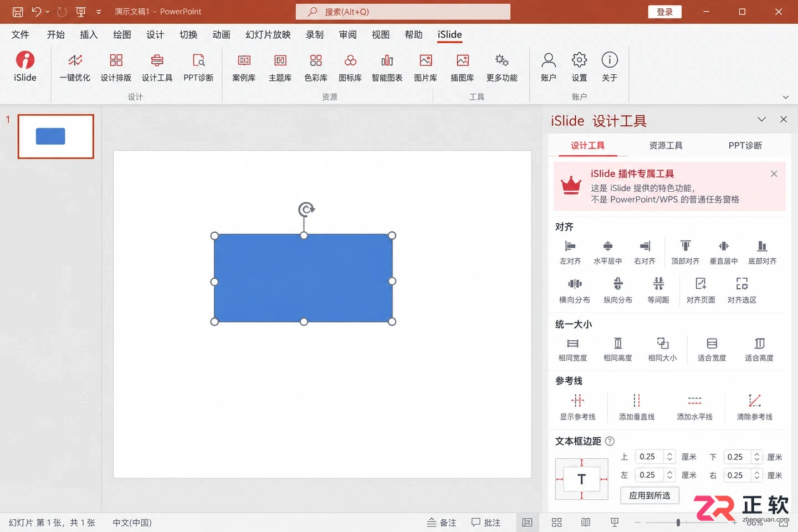The height and width of the screenshot is (532, 798).
Task: Open the Color Library (色彩库)
Action: pos(316,68)
